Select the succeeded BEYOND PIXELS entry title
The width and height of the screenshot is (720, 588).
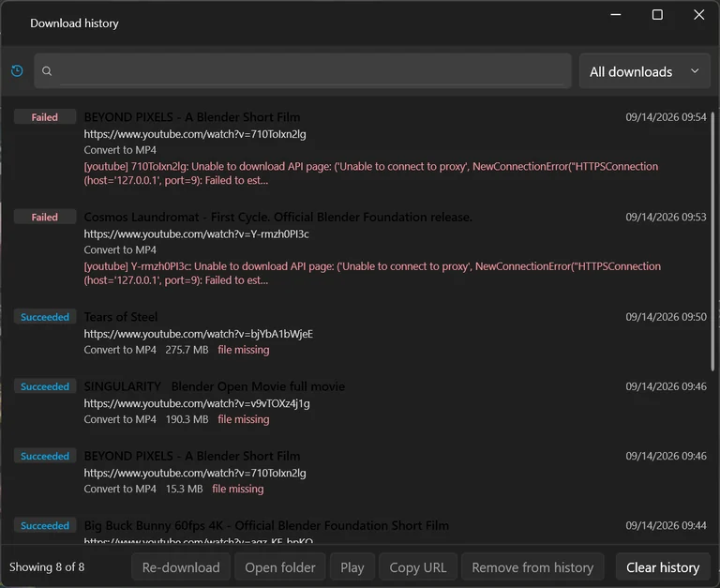pyautogui.click(x=192, y=456)
